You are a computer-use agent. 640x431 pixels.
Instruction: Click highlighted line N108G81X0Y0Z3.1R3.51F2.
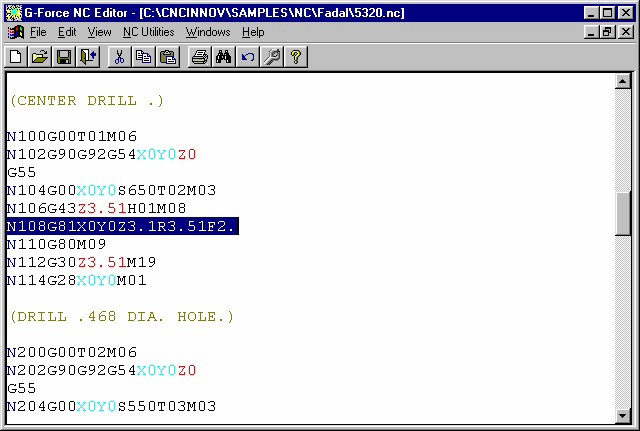122,226
